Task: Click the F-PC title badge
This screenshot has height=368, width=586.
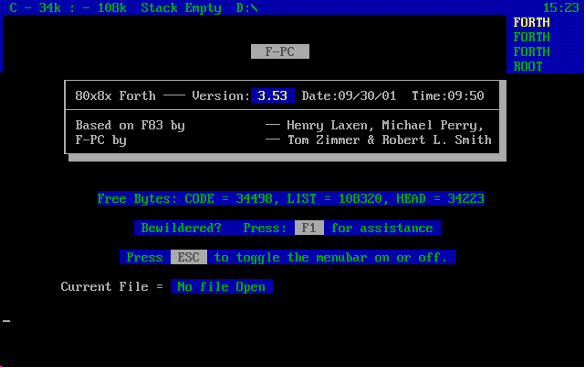Action: (280, 52)
